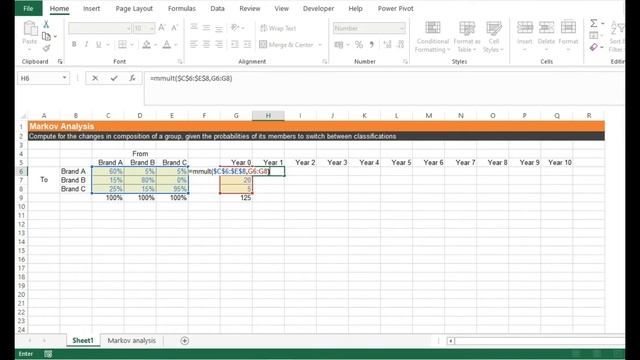Click the Decrease Indent icon

click(x=235, y=44)
